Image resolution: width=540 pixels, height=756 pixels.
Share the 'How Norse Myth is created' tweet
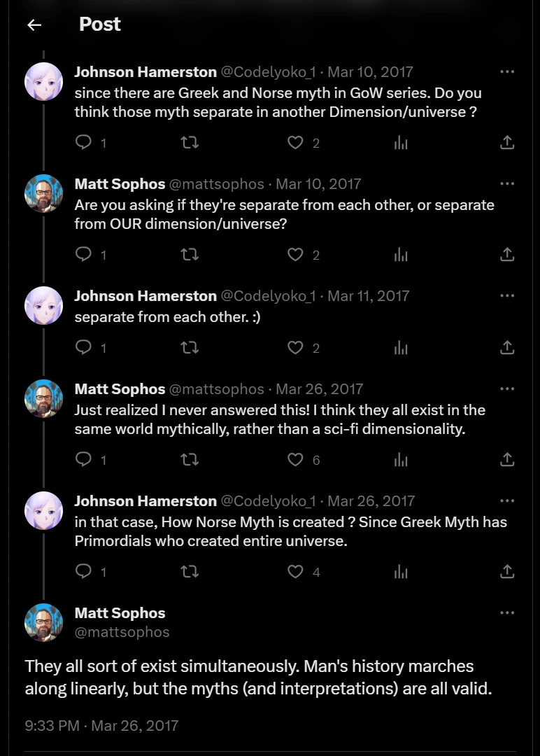tap(508, 572)
